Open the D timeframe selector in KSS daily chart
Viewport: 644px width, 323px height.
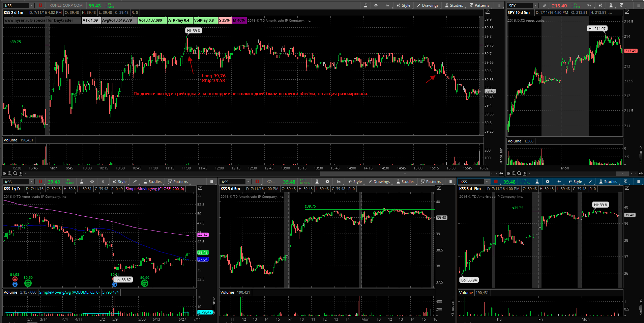point(103,182)
